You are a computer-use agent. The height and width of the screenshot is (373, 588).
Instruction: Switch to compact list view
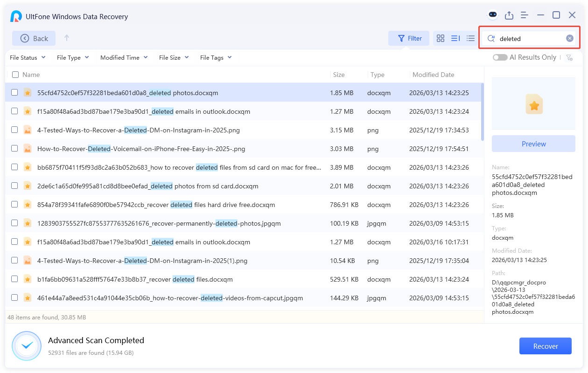pyautogui.click(x=470, y=38)
